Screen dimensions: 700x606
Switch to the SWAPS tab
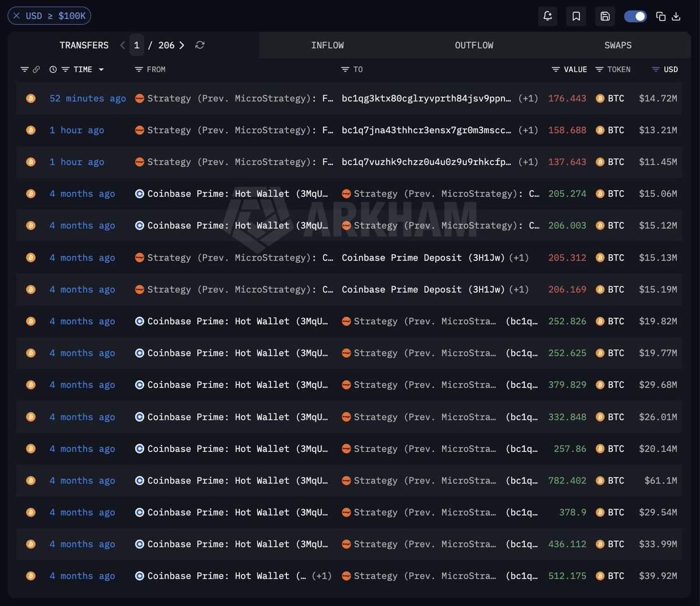[618, 45]
